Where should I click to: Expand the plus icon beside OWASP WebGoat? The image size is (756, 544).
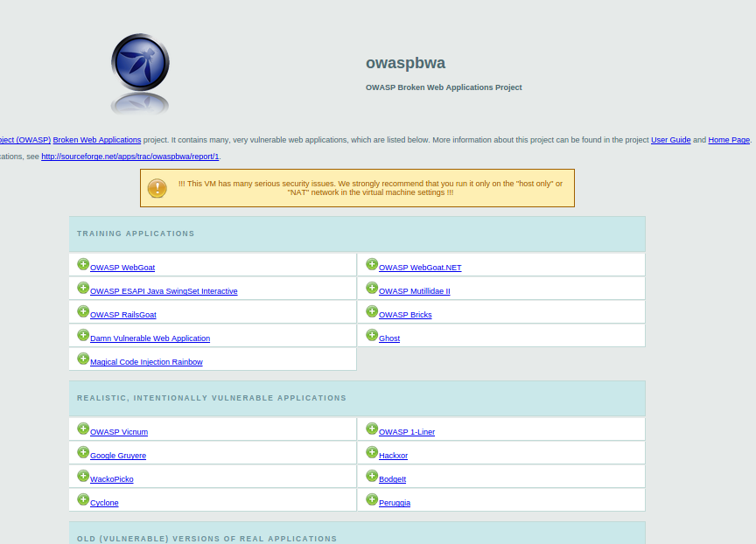tap(83, 264)
